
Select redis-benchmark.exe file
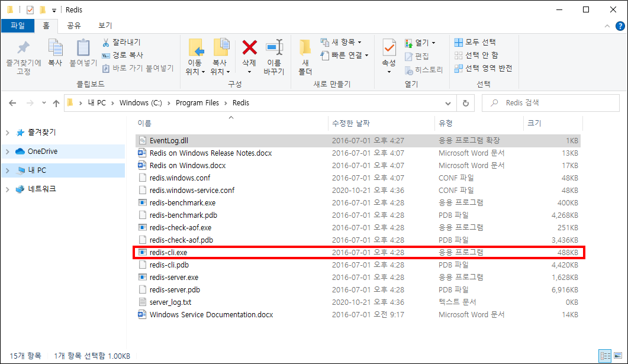pos(358,202)
